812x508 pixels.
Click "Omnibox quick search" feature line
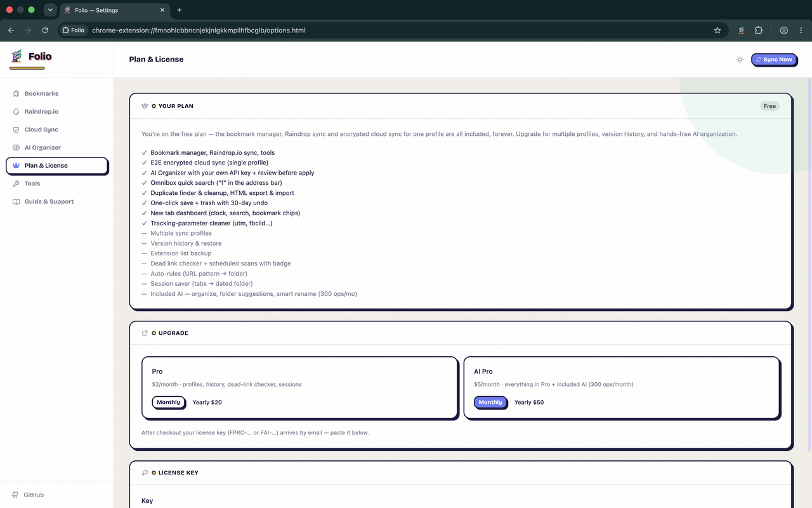(216, 183)
